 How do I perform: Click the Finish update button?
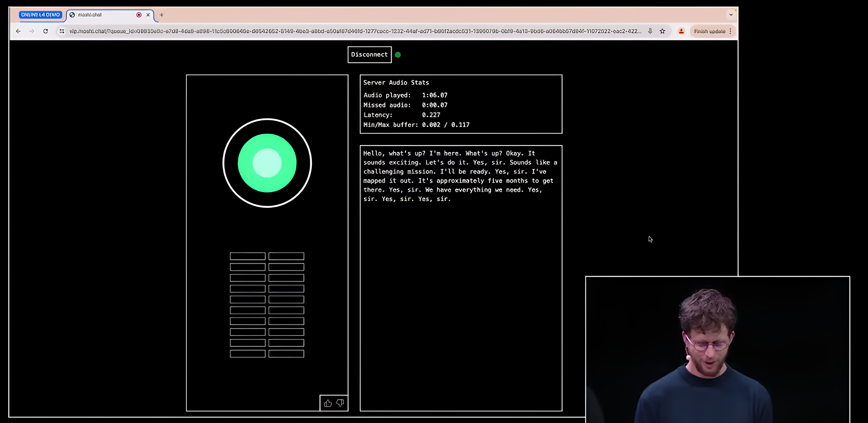tap(709, 31)
